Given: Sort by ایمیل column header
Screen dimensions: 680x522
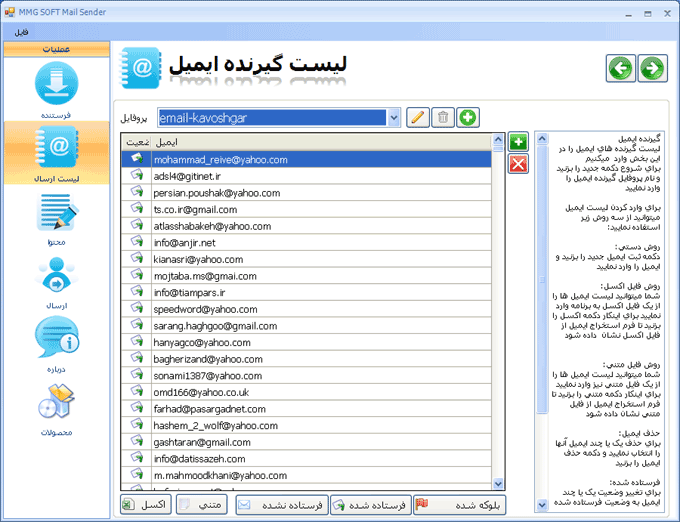Looking at the screenshot, I should (321, 142).
